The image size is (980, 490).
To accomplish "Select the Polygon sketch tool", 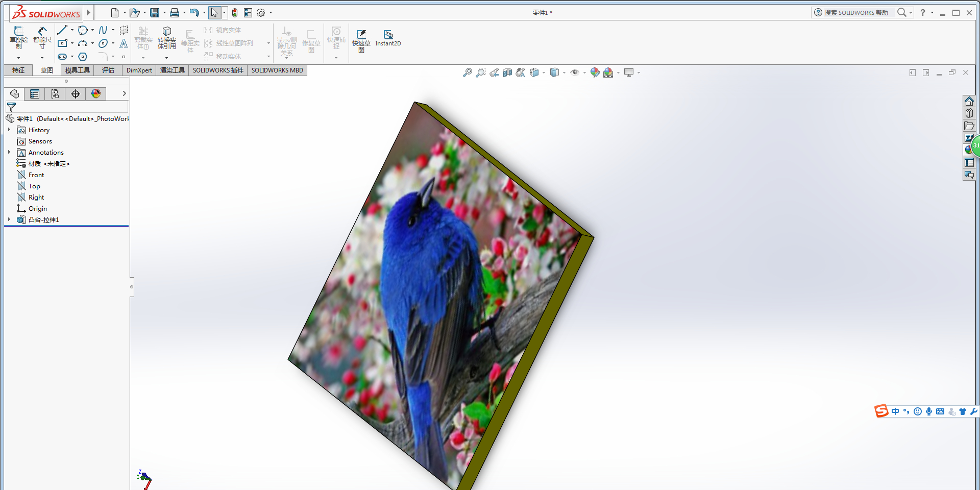I will click(x=83, y=57).
